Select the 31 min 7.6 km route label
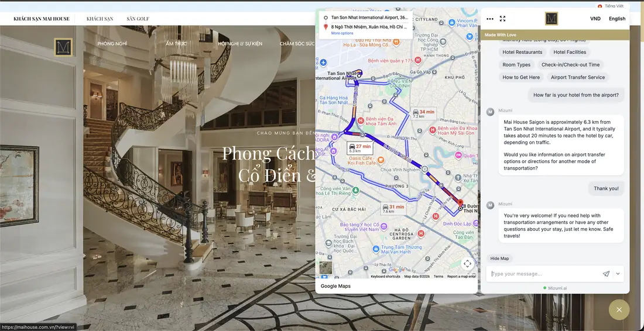Viewport: 644px width, 331px height. [x=393, y=209]
